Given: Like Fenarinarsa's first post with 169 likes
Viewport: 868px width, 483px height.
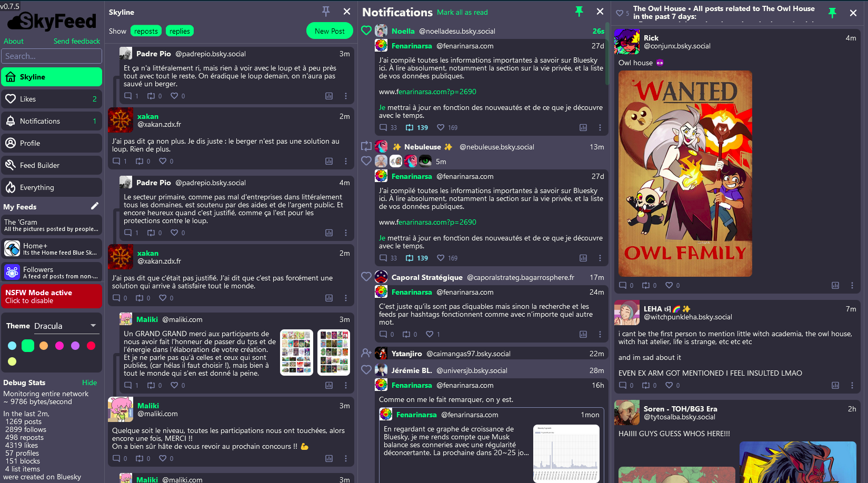Looking at the screenshot, I should 441,127.
